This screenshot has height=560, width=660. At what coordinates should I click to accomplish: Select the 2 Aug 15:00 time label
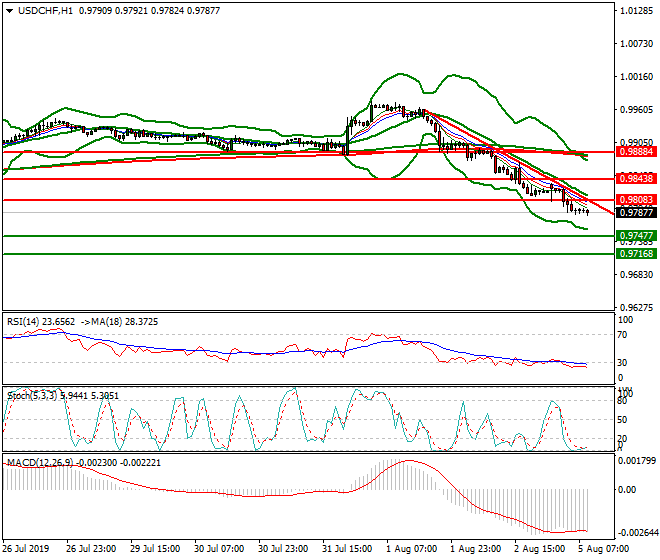540,549
